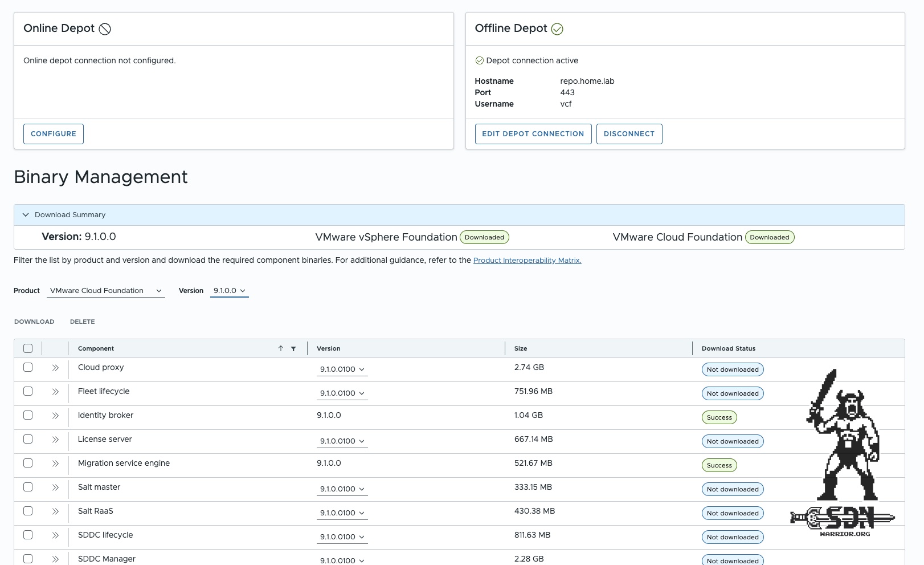924x565 pixels.
Task: Click the 2.74 GB size cell
Action: 529,367
